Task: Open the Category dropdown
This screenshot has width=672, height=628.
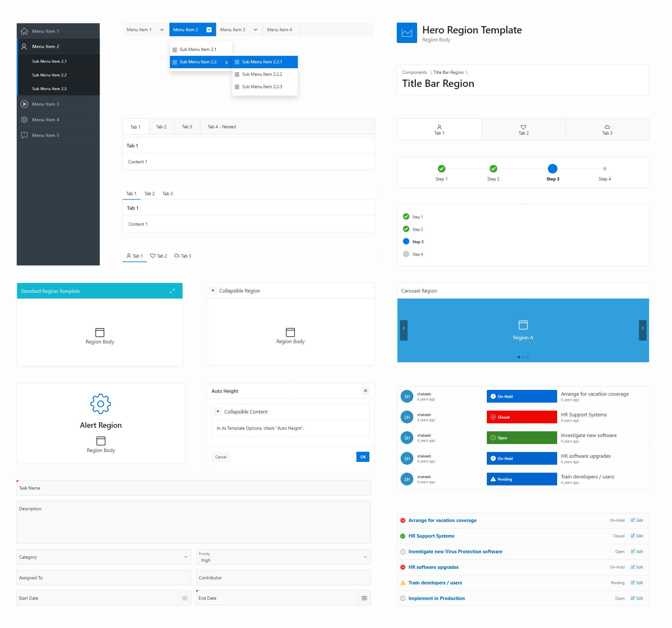Action: click(103, 557)
